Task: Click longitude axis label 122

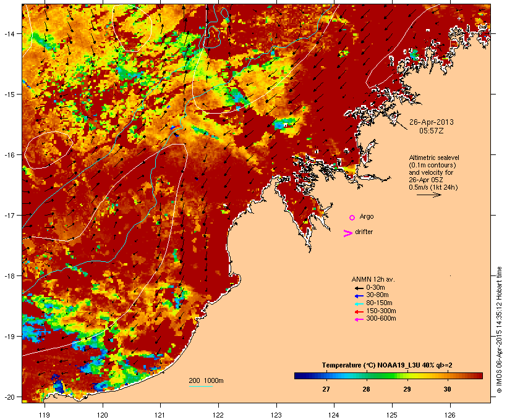Action: click(x=218, y=415)
